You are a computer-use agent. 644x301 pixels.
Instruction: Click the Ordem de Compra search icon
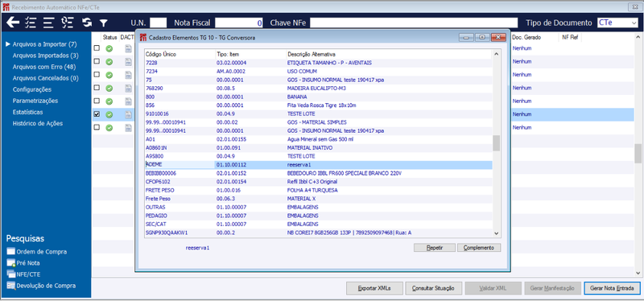[10, 252]
